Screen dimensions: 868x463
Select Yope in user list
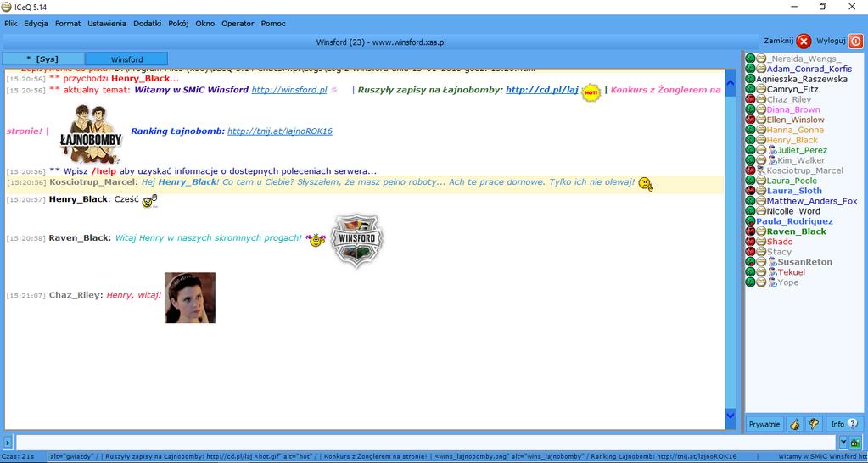coord(788,282)
